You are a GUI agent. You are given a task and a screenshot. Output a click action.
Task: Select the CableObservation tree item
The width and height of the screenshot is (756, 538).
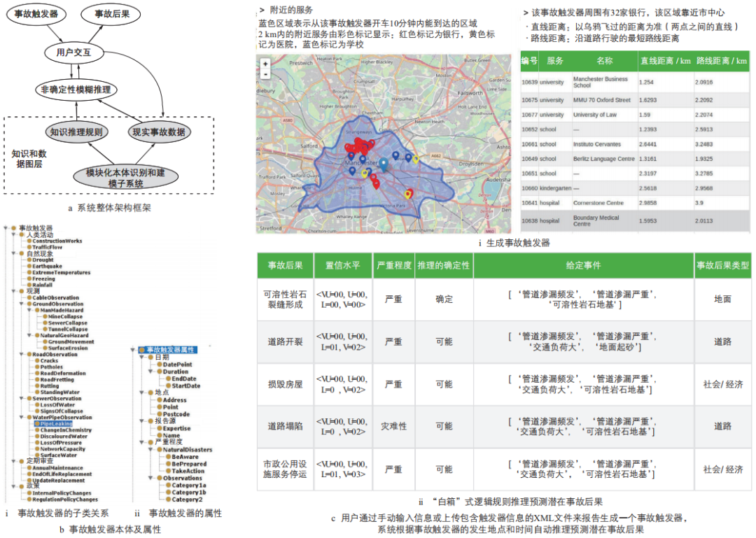tap(55, 298)
